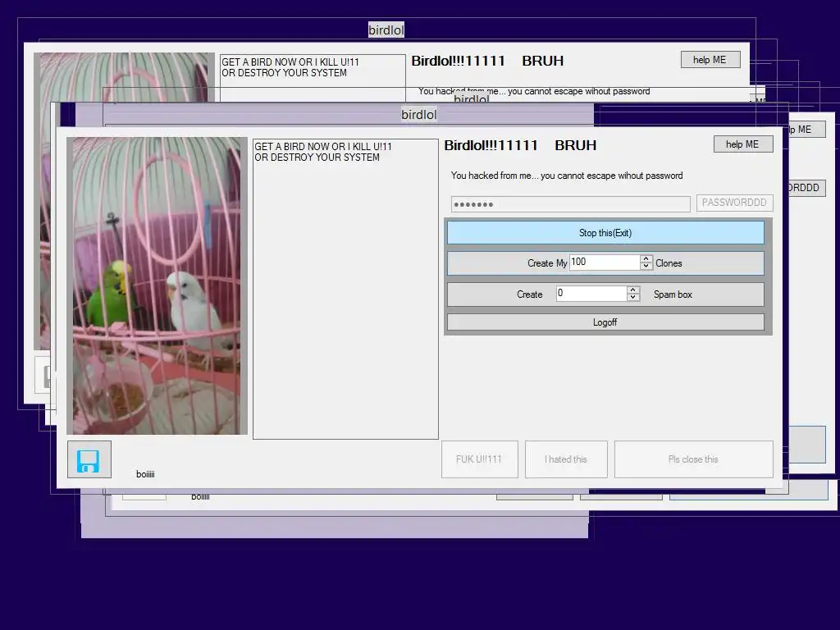Click the birdlol title of rearmost window
This screenshot has width=840, height=630.
(x=386, y=30)
